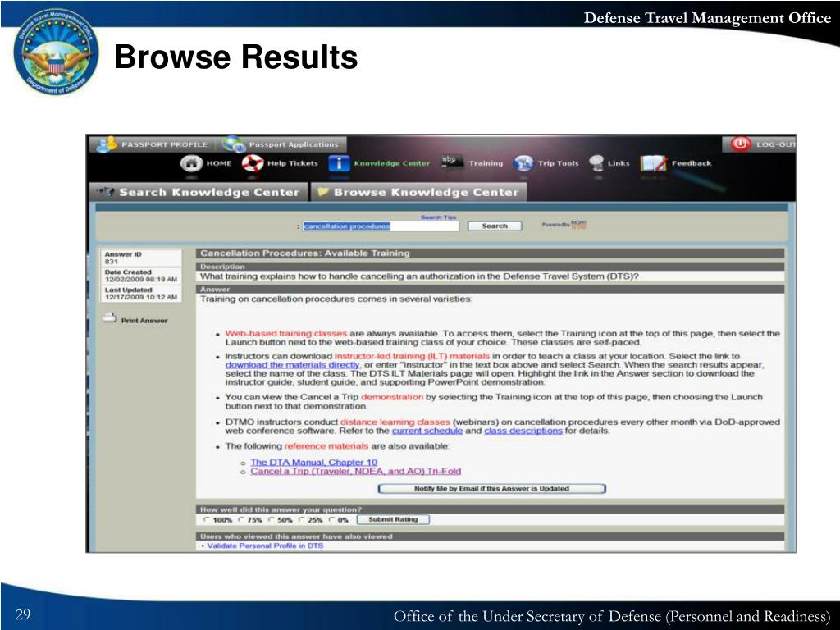Image resolution: width=840 pixels, height=630 pixels.
Task: Open the Passport Applications globe icon
Action: point(233,144)
